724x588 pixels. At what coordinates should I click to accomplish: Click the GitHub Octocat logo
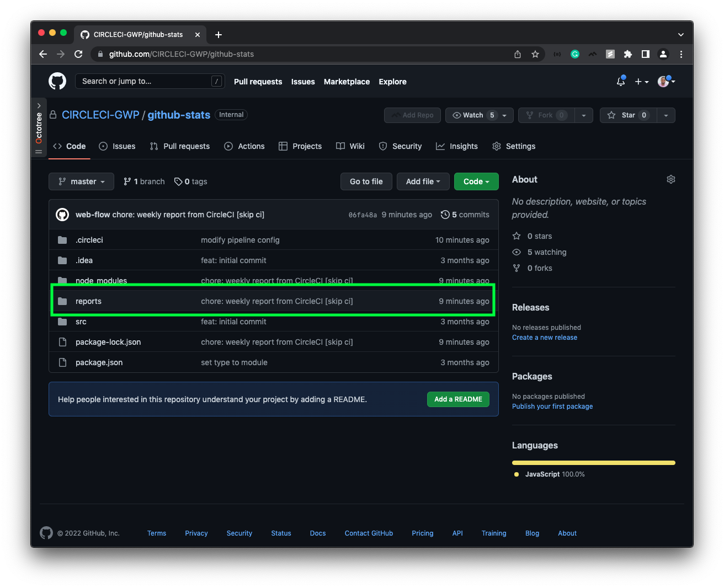point(57,81)
